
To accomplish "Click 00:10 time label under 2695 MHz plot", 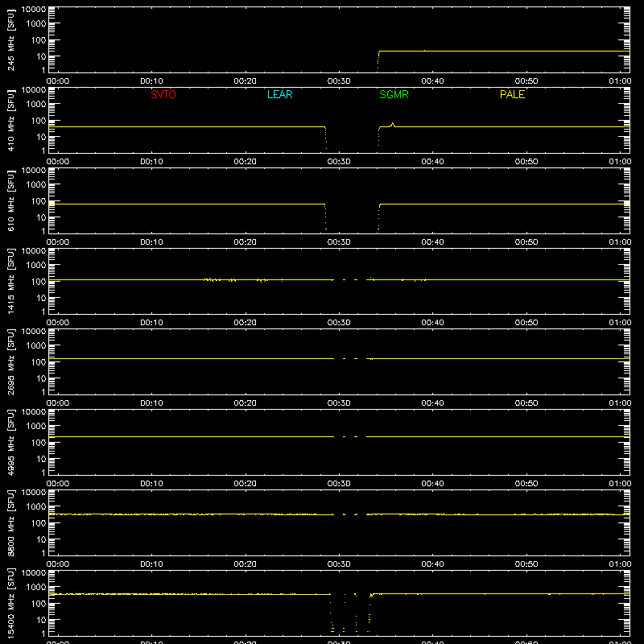I will point(151,403).
